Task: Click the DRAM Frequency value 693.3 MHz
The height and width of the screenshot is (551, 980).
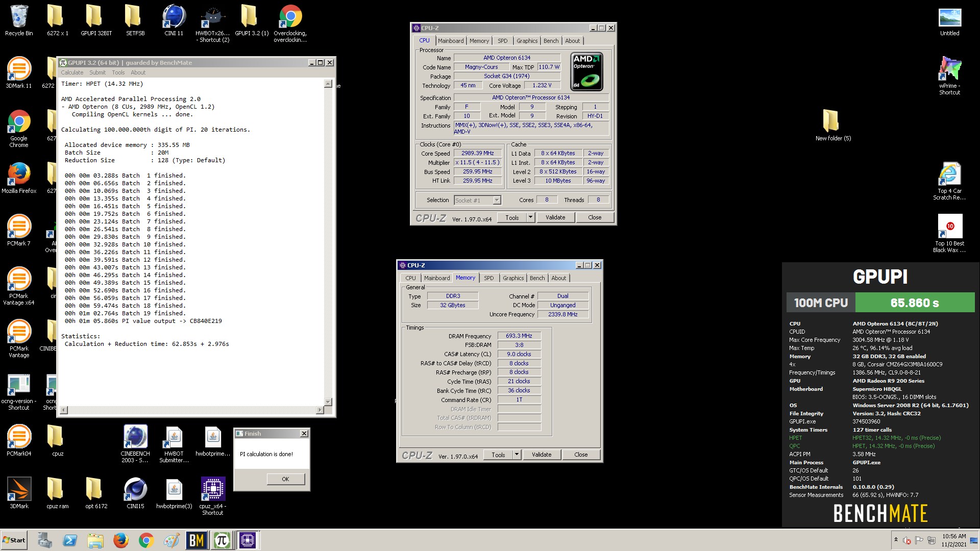Action: [x=519, y=336]
